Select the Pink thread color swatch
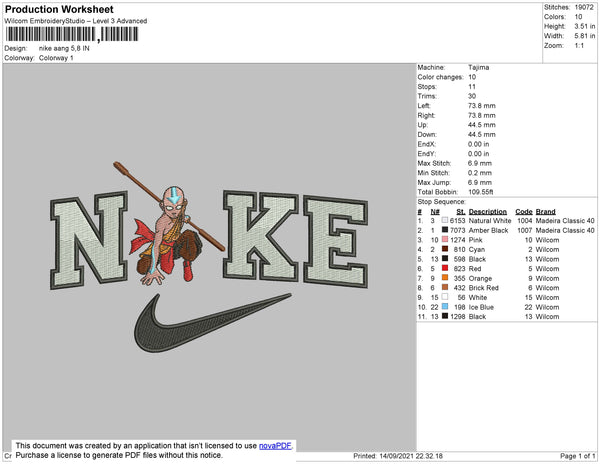 (445, 239)
